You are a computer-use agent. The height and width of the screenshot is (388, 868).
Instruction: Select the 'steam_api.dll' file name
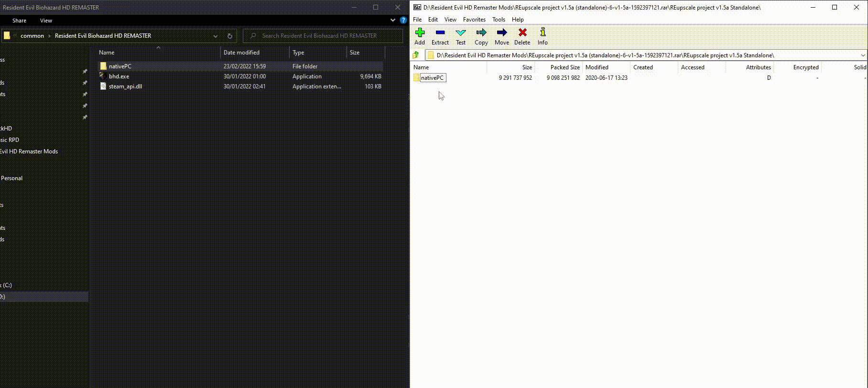pyautogui.click(x=125, y=86)
